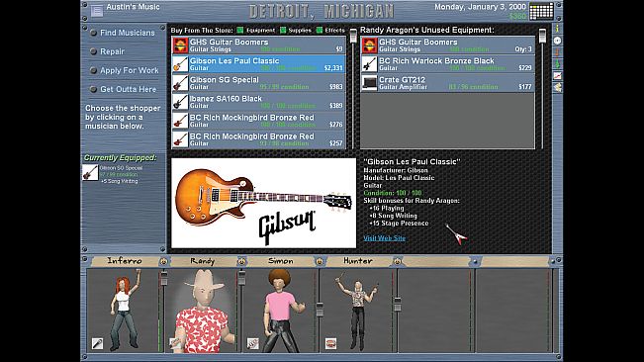Select Gibson Les Paul Classic store row
This screenshot has height=362, width=644.
pos(259,64)
